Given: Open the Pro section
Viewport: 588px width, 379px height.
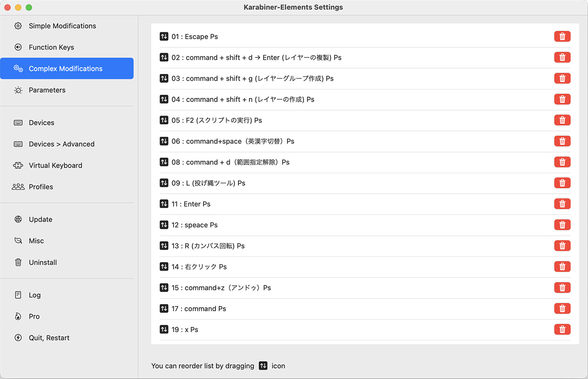Looking at the screenshot, I should pyautogui.click(x=67, y=317).
